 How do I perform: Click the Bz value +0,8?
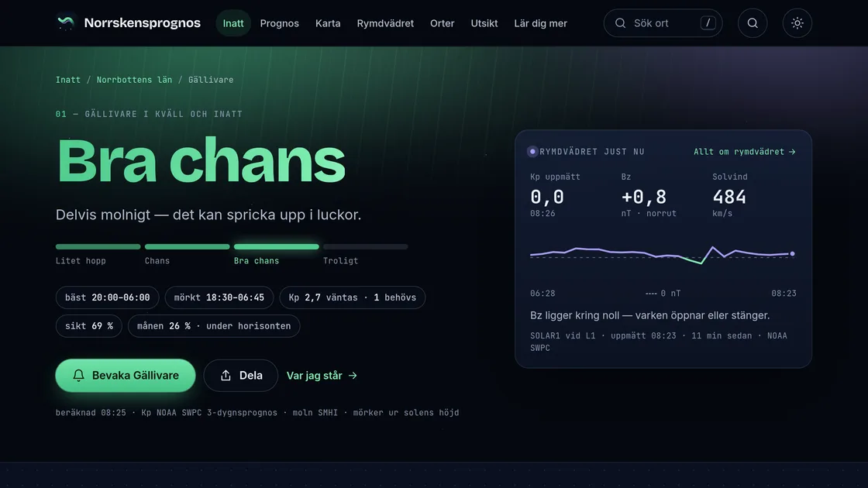click(x=644, y=197)
